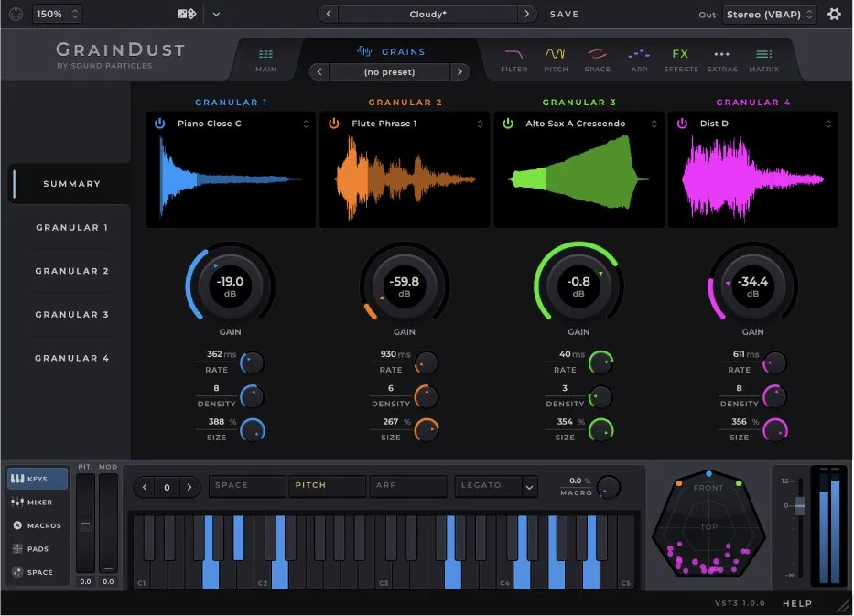The width and height of the screenshot is (854, 616).
Task: Open the Pitch section icon
Action: pyautogui.click(x=556, y=59)
